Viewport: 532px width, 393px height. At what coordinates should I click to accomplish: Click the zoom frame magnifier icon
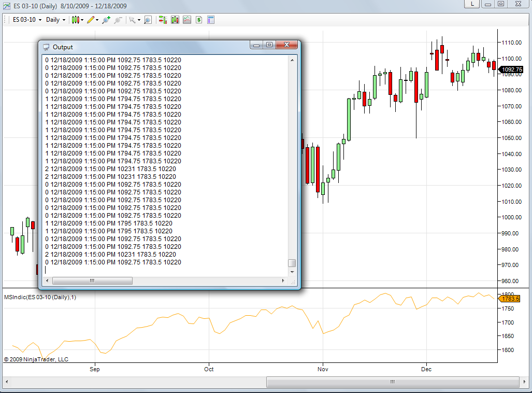[148, 20]
